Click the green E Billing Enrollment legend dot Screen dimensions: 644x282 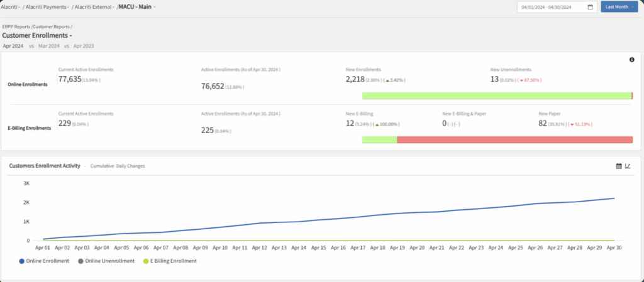coord(146,261)
